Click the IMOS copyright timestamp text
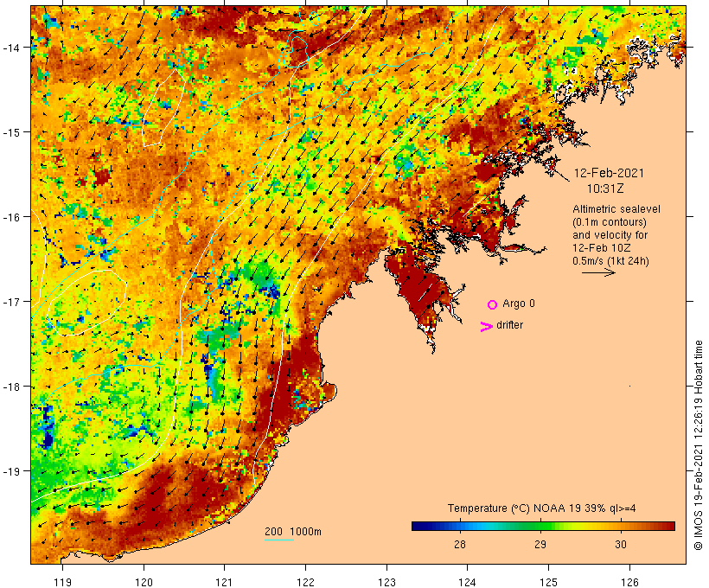Image resolution: width=709 pixels, height=588 pixels. 698,445
